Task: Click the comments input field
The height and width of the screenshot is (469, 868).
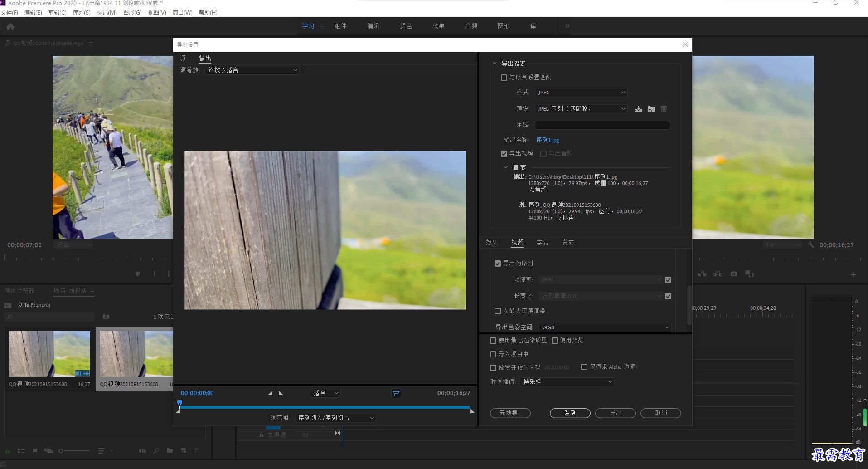Action: (602, 125)
